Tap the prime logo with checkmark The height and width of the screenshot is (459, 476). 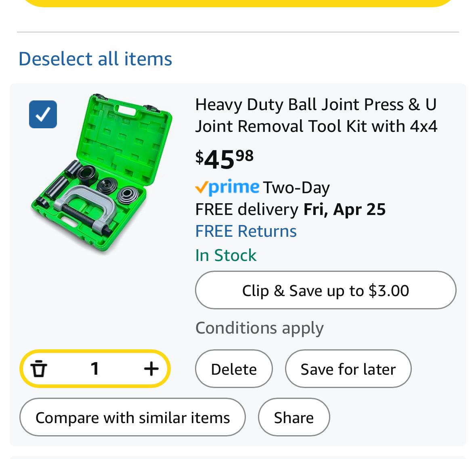coord(227,187)
